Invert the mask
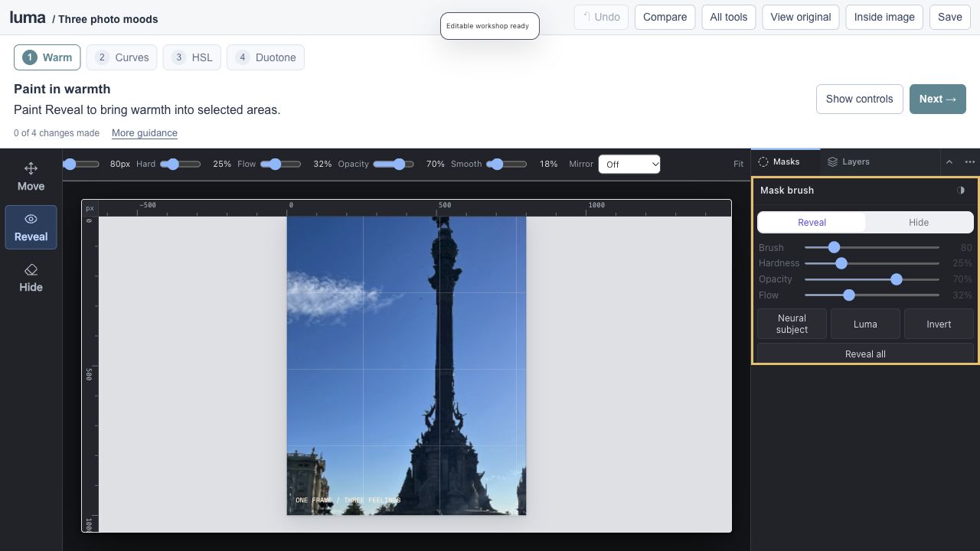980x551 pixels. (939, 324)
